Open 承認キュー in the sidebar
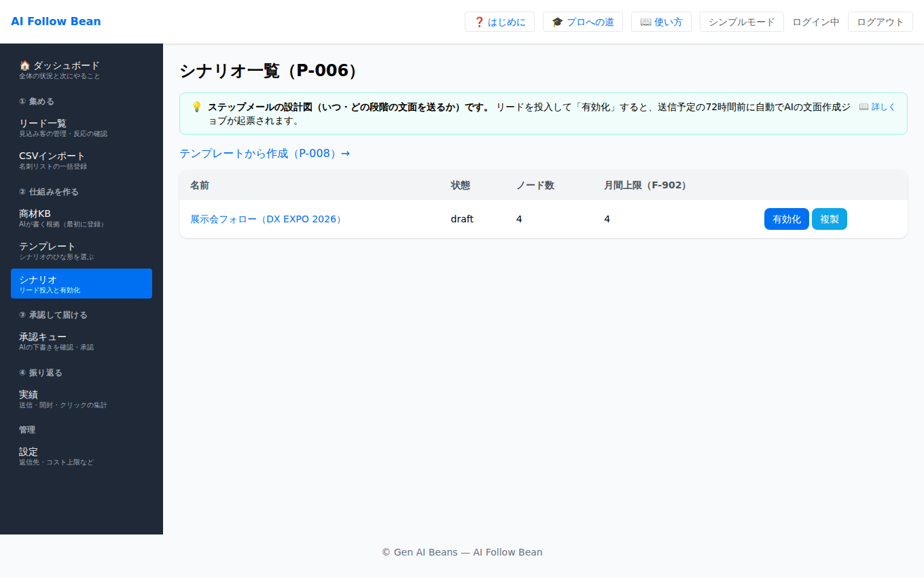The height and width of the screenshot is (578, 924). point(82,341)
